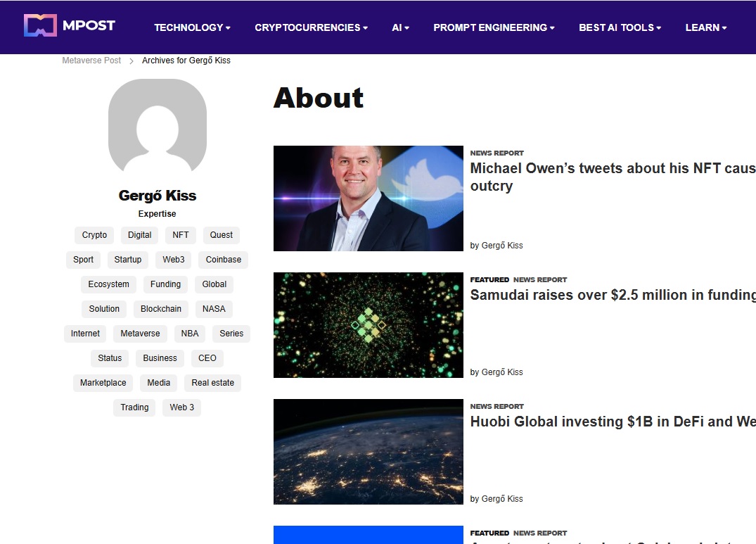Image resolution: width=756 pixels, height=544 pixels.
Task: Expand the AI navigation menu
Action: (x=400, y=27)
